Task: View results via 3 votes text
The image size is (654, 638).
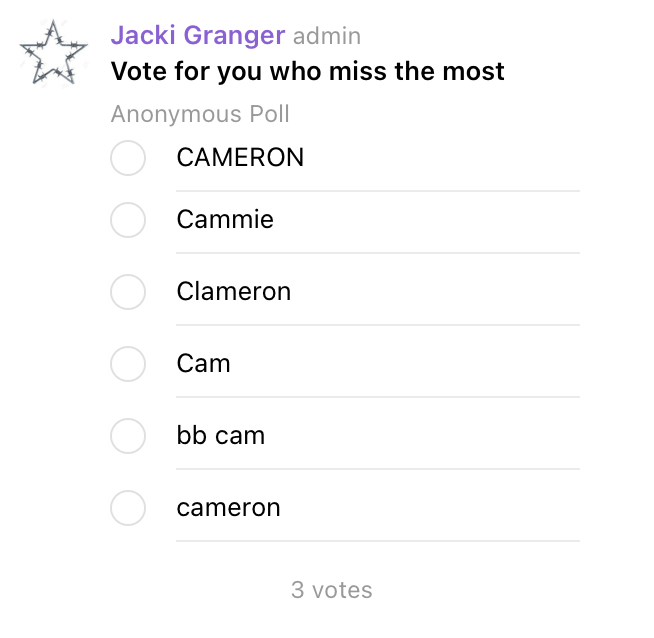Action: tap(332, 590)
